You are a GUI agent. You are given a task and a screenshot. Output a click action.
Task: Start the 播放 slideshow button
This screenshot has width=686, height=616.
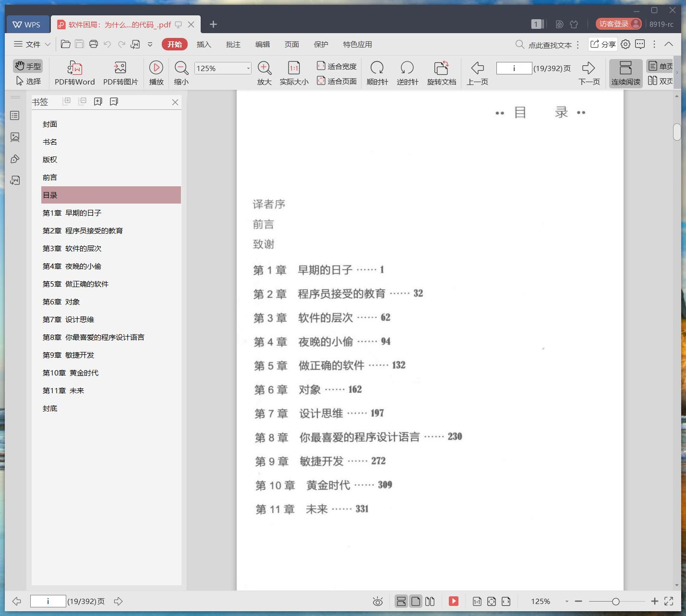pos(156,73)
